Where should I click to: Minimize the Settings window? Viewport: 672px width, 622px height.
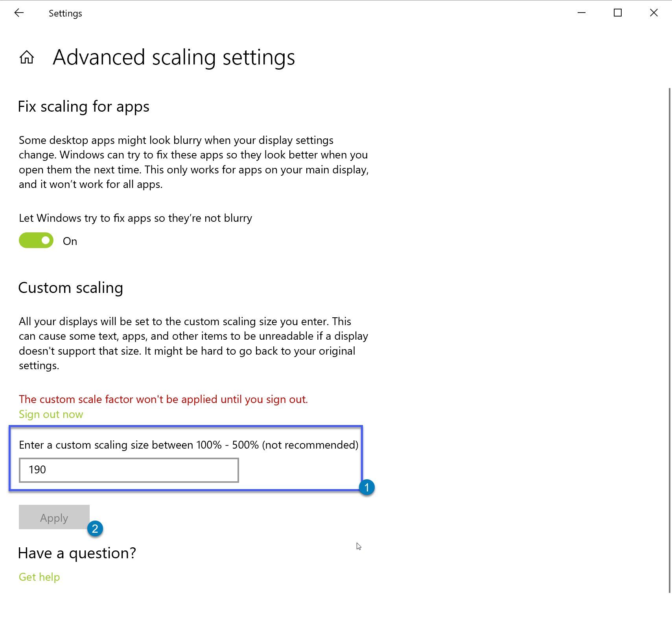click(581, 13)
